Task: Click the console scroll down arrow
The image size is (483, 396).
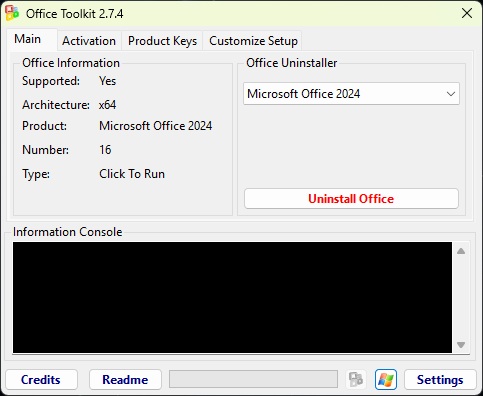Action: click(x=461, y=345)
